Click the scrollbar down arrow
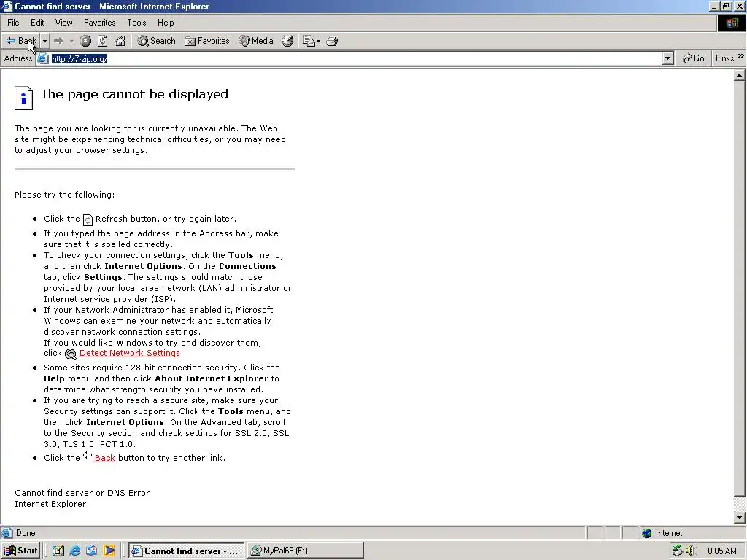 click(x=739, y=518)
